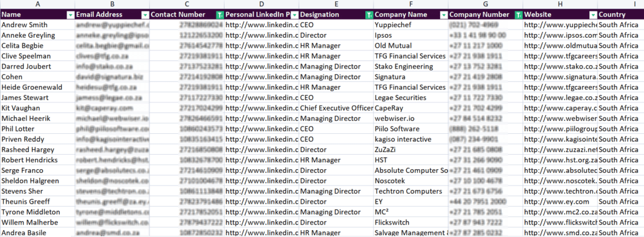
Task: Select the Techtron Computers cell
Action: tap(411, 191)
